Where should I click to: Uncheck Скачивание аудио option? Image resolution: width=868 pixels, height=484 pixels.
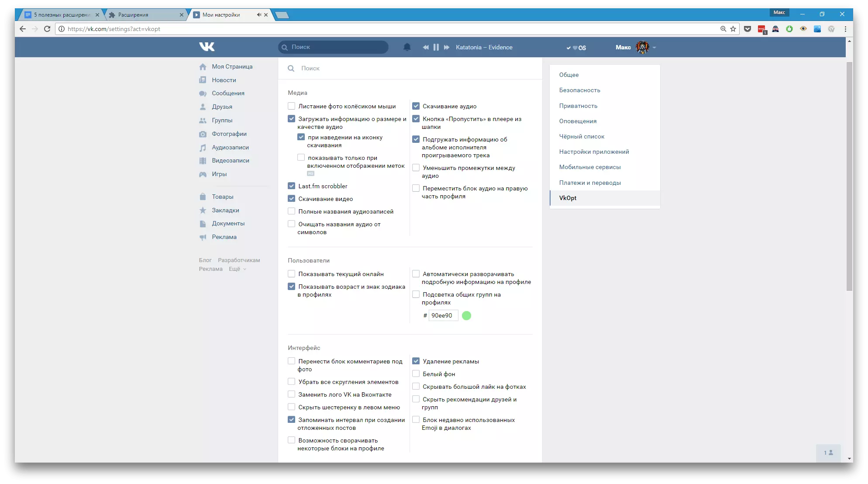(416, 106)
